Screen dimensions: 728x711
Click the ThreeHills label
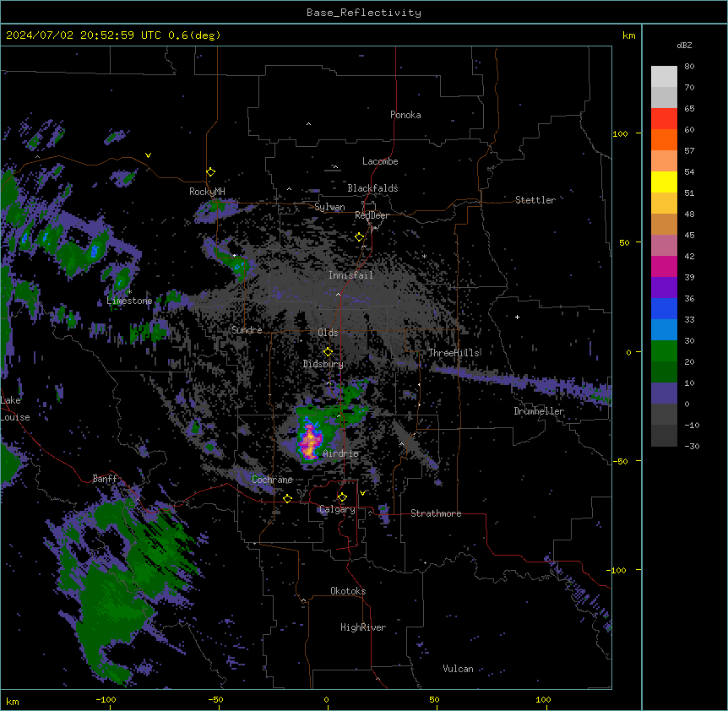[454, 353]
